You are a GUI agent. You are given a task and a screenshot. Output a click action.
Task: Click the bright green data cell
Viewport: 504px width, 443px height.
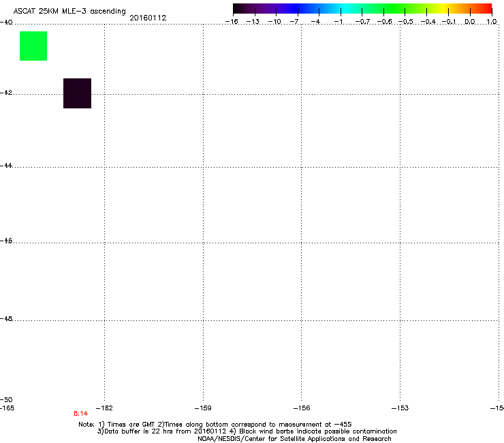[x=33, y=46]
